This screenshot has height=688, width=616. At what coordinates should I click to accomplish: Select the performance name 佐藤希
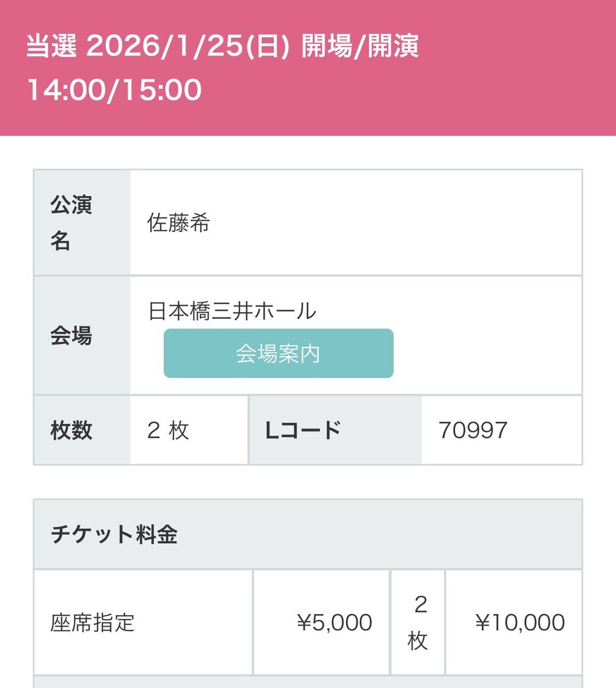point(179,223)
